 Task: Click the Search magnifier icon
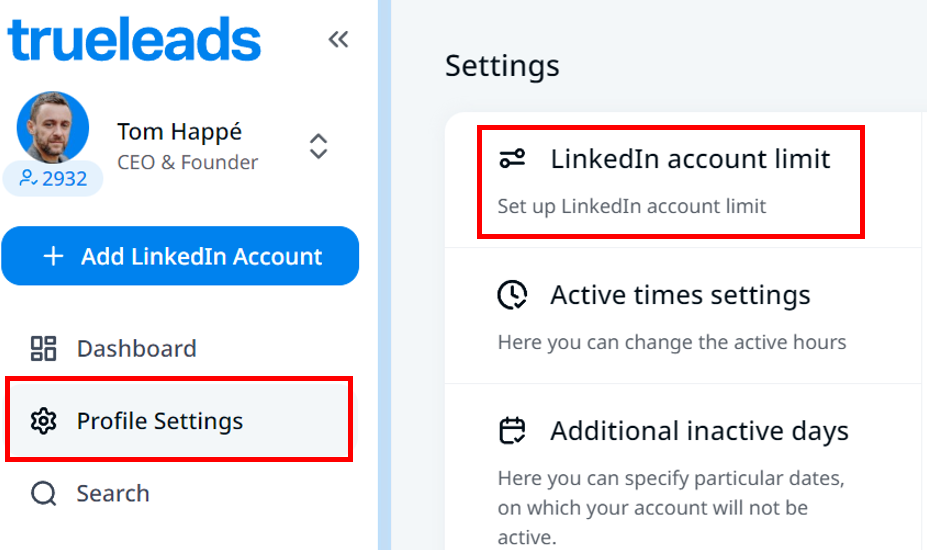coord(43,493)
